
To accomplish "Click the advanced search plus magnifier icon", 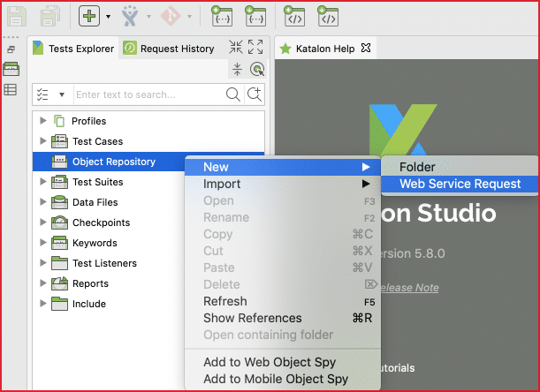I will pos(255,94).
